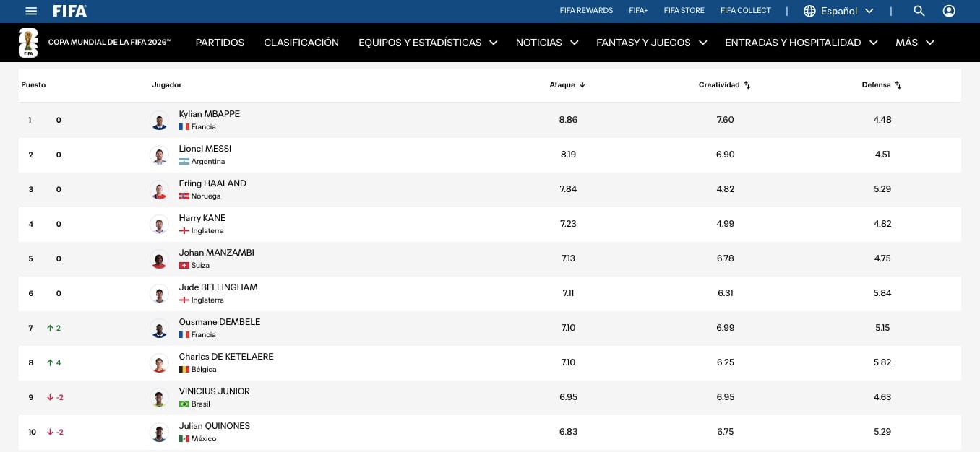
Task: Click Johan Manzambi's avatar photo
Action: coord(160,259)
